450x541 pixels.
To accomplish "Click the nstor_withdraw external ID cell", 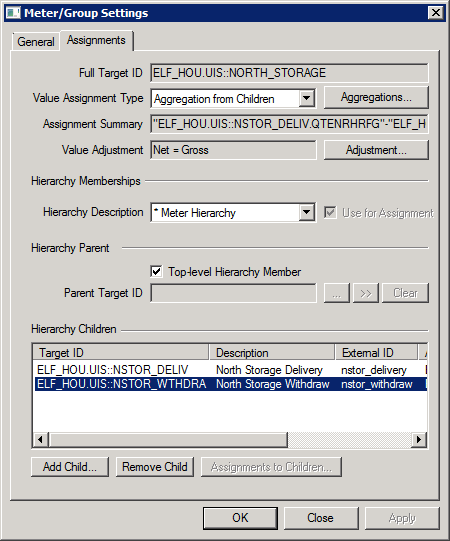I will tap(377, 384).
